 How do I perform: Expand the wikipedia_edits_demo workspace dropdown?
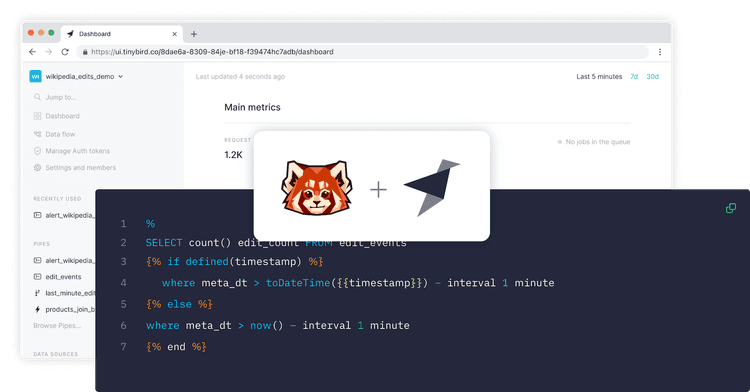[x=121, y=76]
